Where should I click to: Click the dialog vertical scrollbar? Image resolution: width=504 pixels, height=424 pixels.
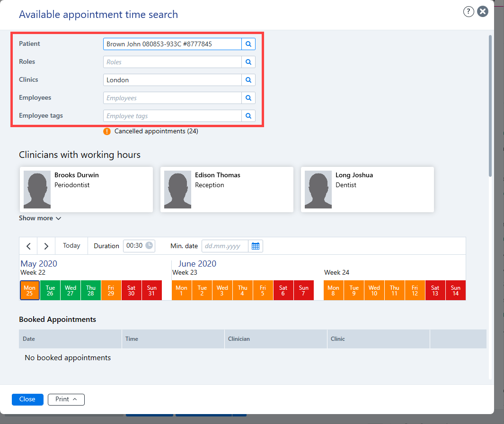click(x=490, y=106)
